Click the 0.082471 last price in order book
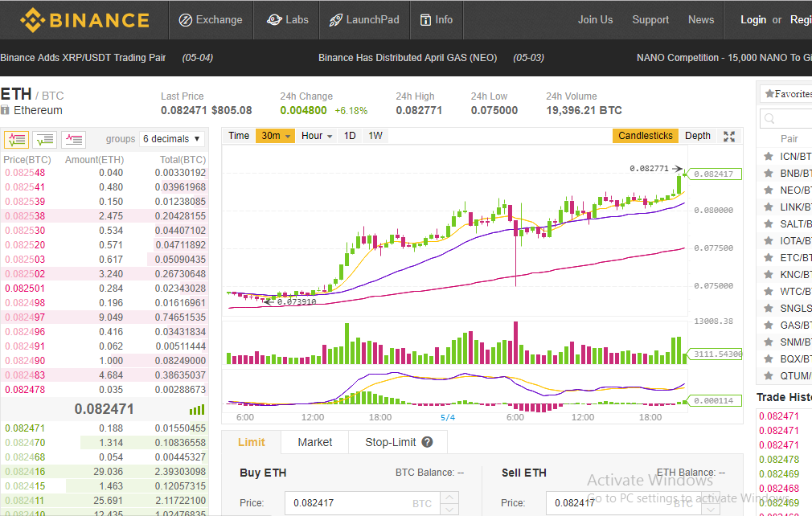This screenshot has height=516, width=812. 104,409
